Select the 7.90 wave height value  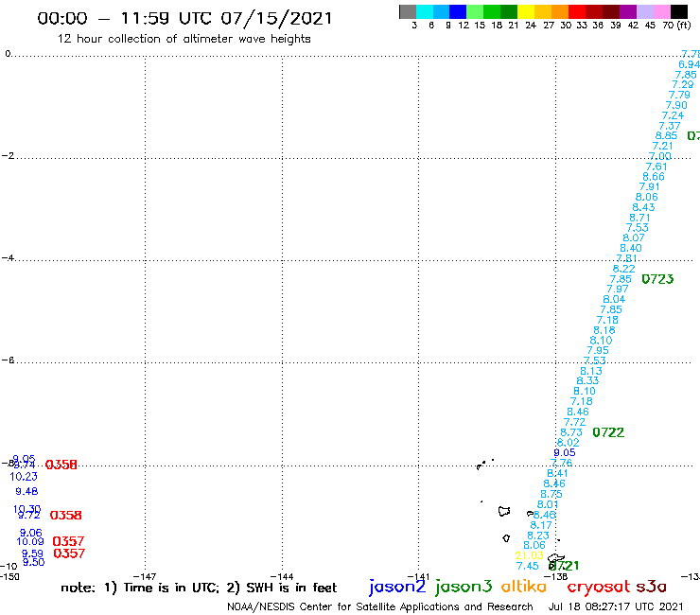pyautogui.click(x=676, y=105)
